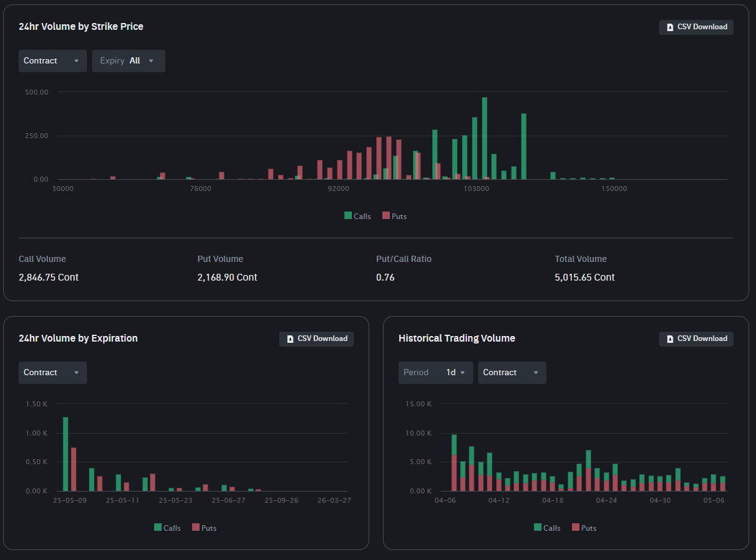
Task: Click download icon in Historical Trading Volume CSV button
Action: 670,339
